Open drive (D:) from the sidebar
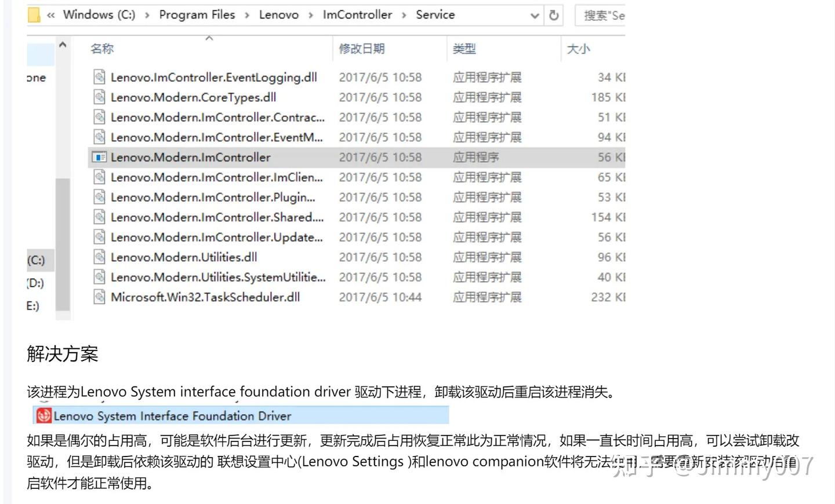The width and height of the screenshot is (835, 504). point(38,283)
